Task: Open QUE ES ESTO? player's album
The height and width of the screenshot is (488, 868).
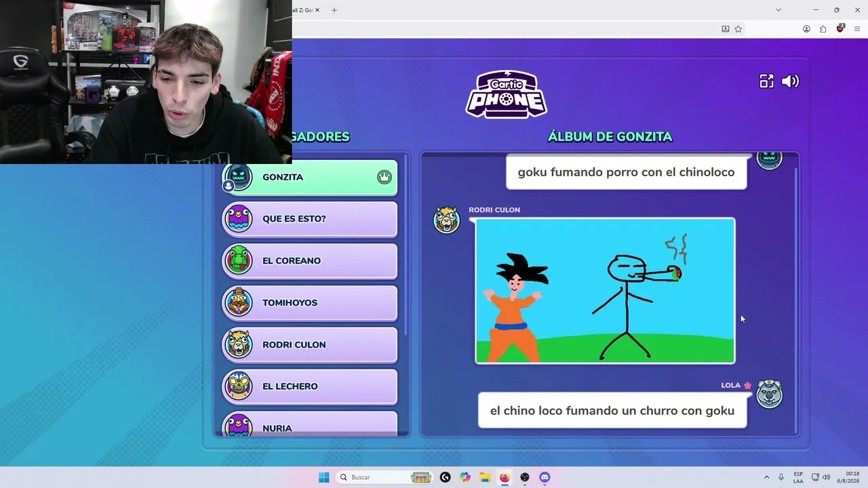Action: coord(310,220)
